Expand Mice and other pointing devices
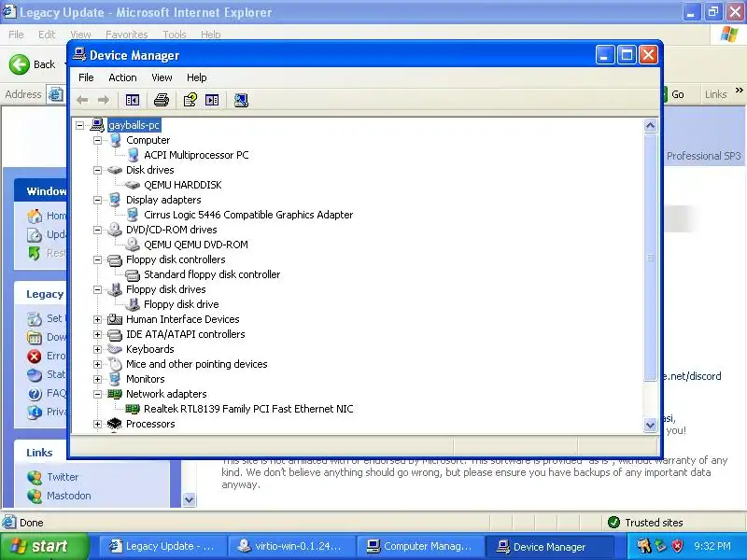Screen dimensions: 747x560 98,364
